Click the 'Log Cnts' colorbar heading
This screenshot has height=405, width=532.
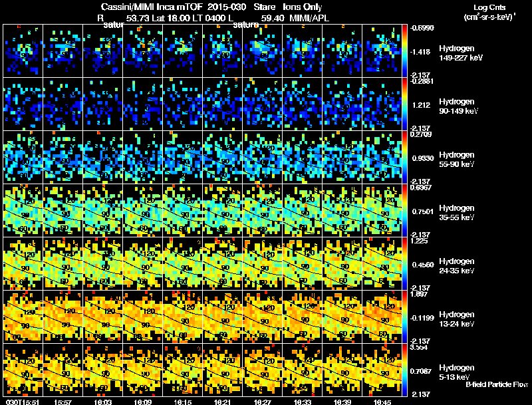pos(489,7)
